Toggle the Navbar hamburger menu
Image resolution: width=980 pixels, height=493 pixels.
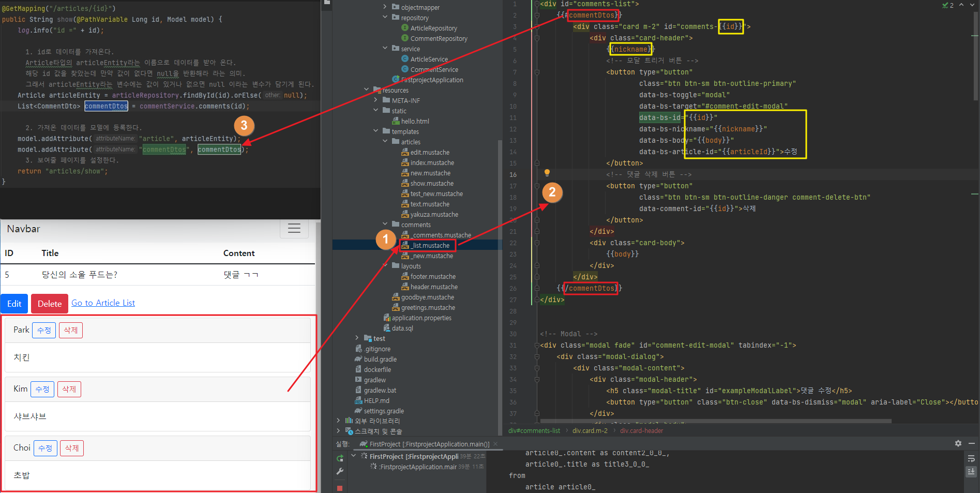(x=294, y=229)
